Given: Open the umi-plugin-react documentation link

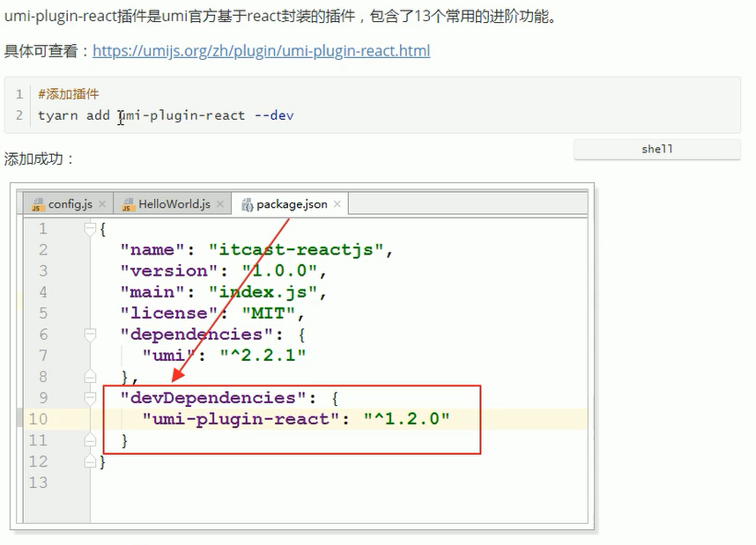Looking at the screenshot, I should [261, 50].
